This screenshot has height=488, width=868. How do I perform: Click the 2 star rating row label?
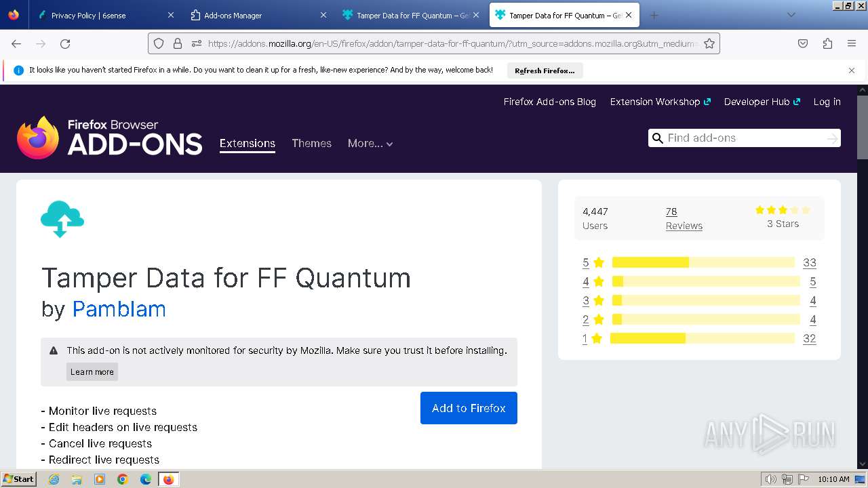(593, 319)
